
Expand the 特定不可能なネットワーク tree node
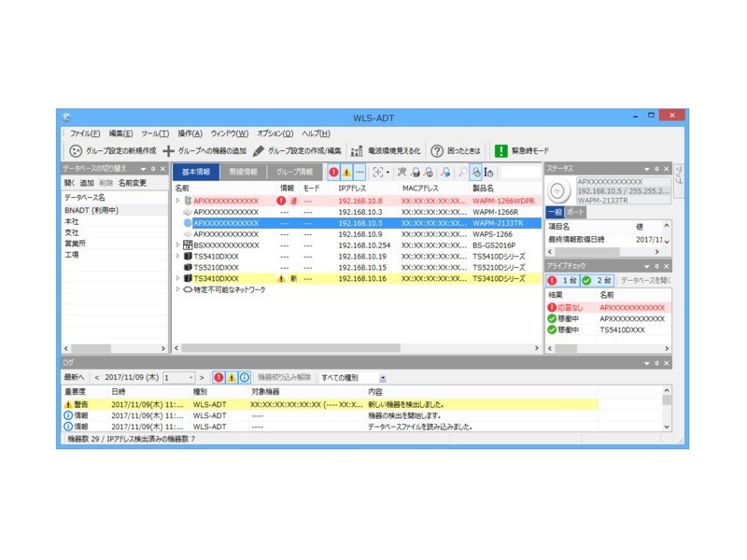(x=177, y=289)
